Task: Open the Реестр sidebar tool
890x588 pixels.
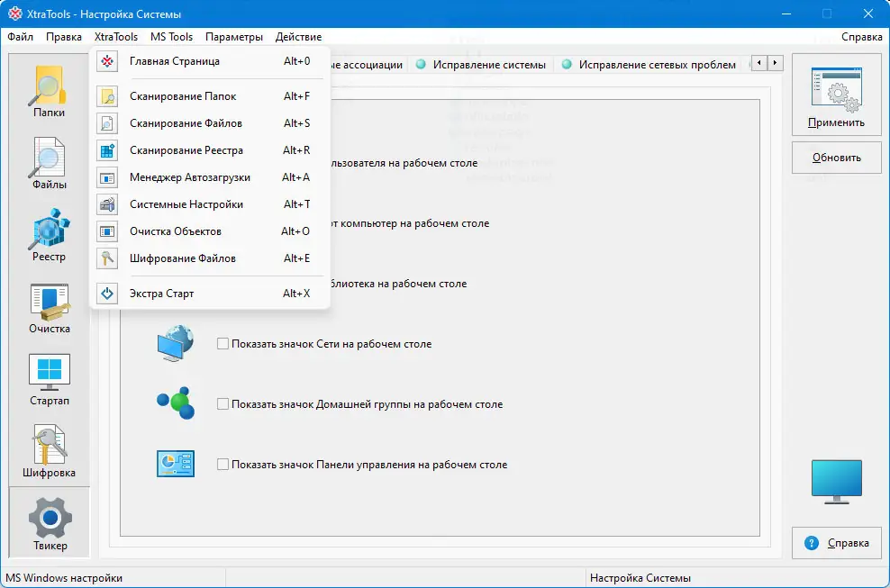Action: tap(49, 235)
